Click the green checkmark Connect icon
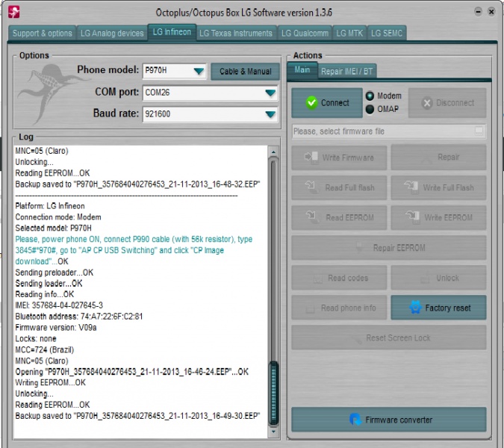 click(311, 103)
